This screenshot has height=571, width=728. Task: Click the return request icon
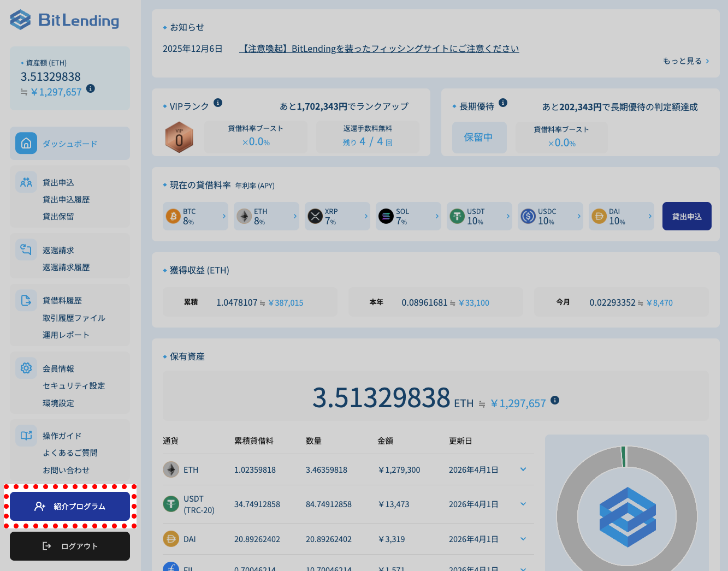(26, 249)
